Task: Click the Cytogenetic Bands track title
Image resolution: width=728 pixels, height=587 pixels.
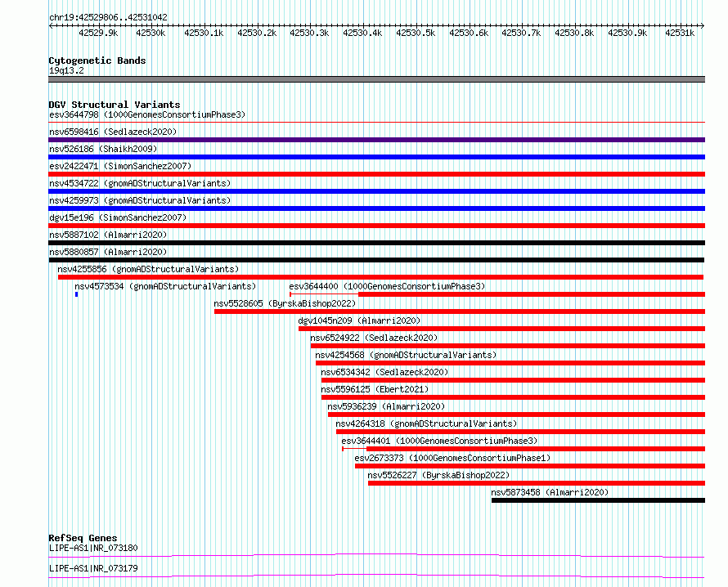Action: pos(97,60)
